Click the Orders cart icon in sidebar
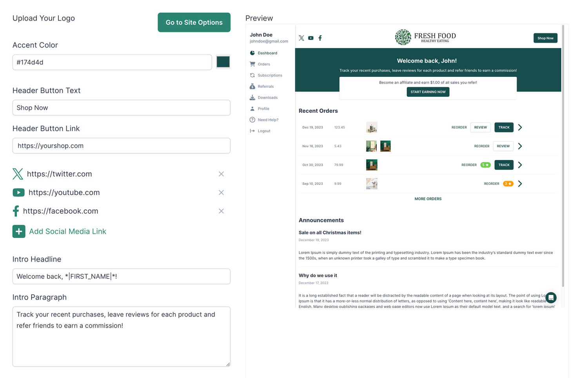Screen dimensions: 588x378 click(x=252, y=64)
